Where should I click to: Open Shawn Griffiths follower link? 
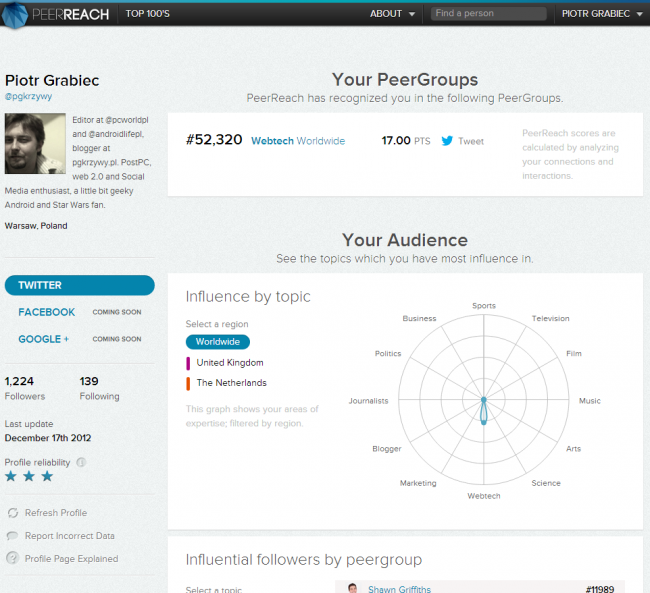coord(399,589)
